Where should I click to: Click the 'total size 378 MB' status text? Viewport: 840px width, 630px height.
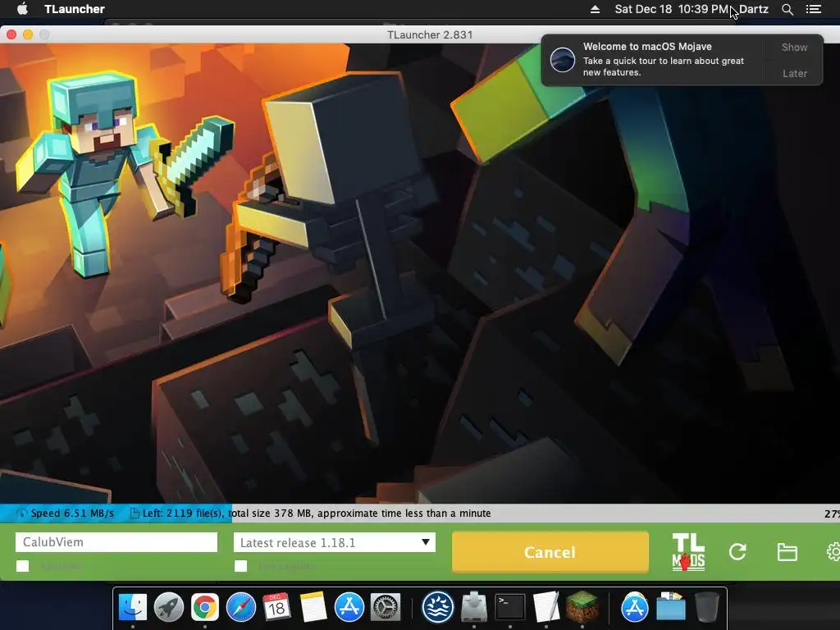click(269, 514)
